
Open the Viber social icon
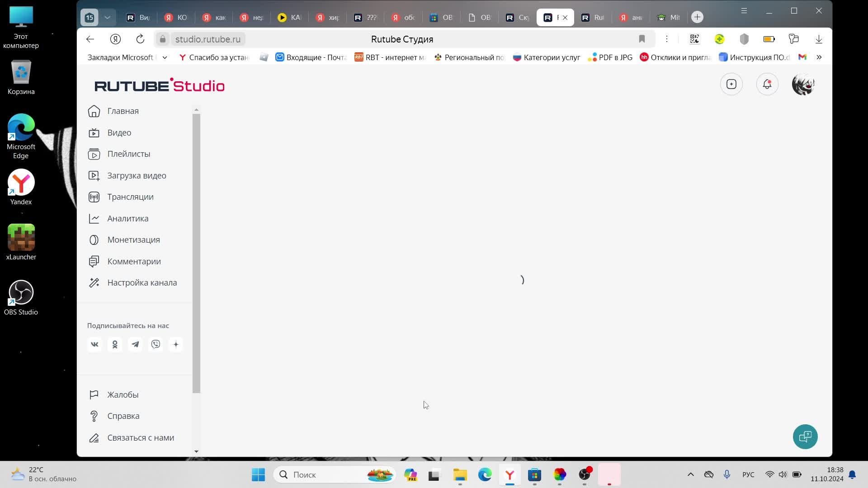click(156, 344)
